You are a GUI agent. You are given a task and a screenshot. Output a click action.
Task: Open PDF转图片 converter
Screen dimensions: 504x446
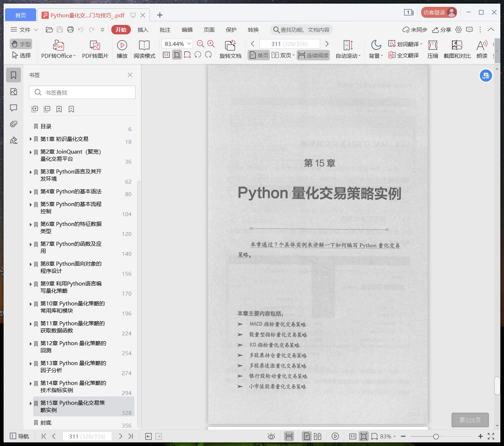click(x=95, y=50)
